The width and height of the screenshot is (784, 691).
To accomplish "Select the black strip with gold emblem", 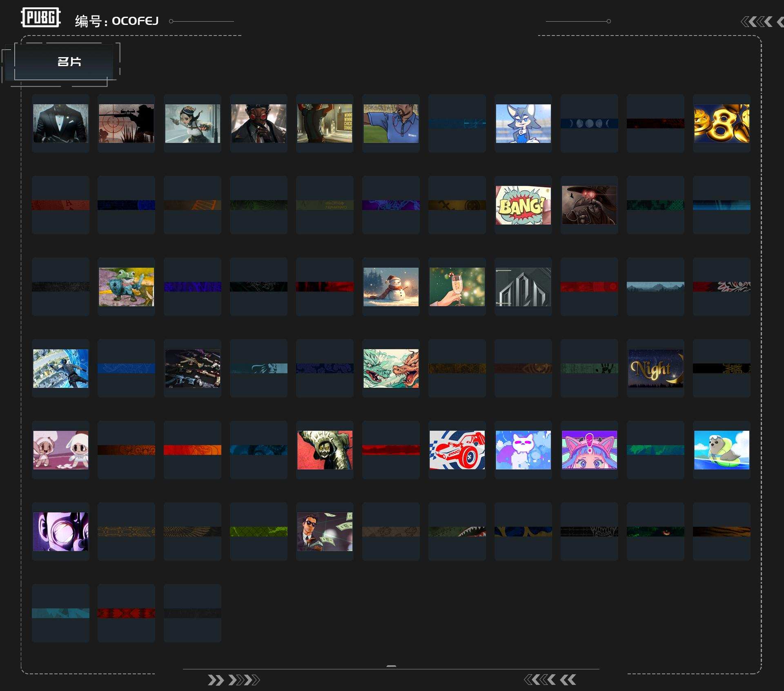I will pyautogui.click(x=722, y=368).
